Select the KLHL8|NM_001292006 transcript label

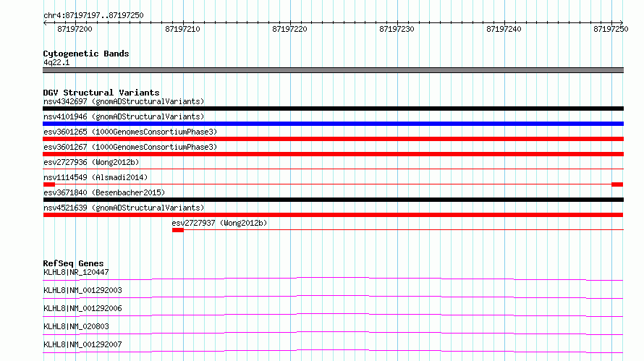click(82, 308)
